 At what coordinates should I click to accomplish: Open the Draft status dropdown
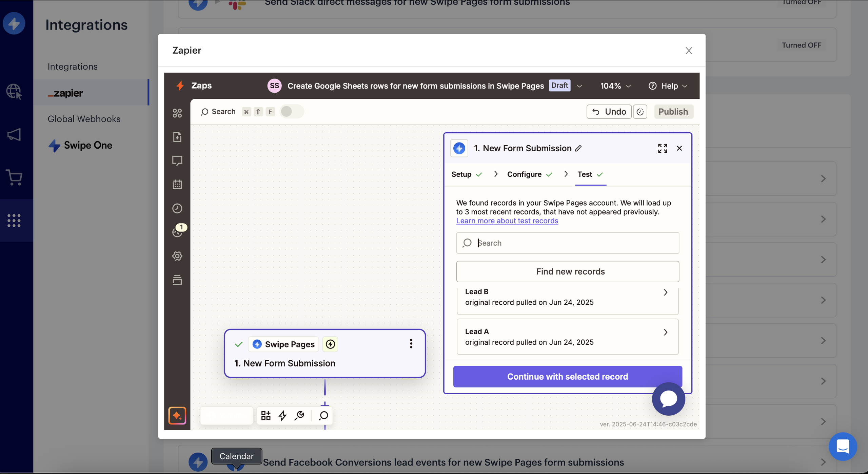pos(579,86)
